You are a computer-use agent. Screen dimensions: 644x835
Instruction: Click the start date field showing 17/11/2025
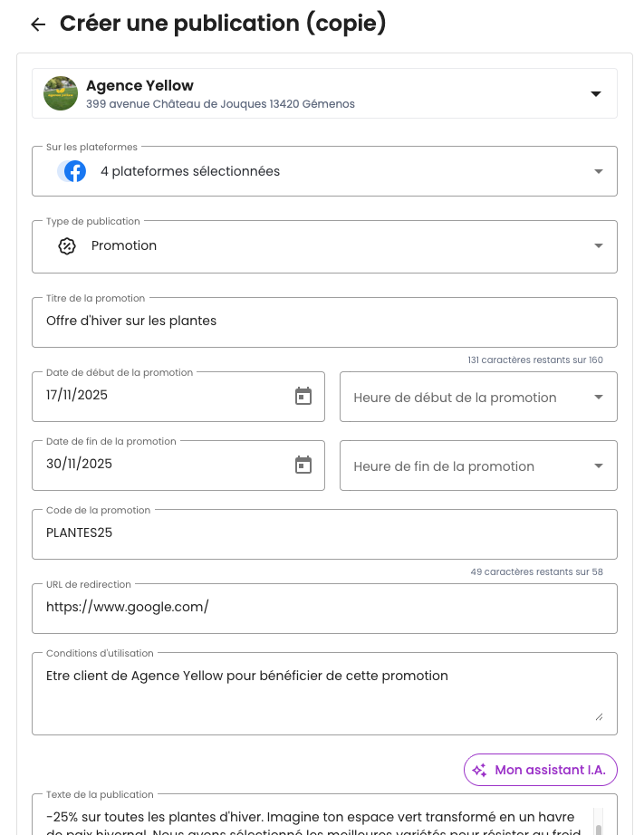tap(163, 396)
